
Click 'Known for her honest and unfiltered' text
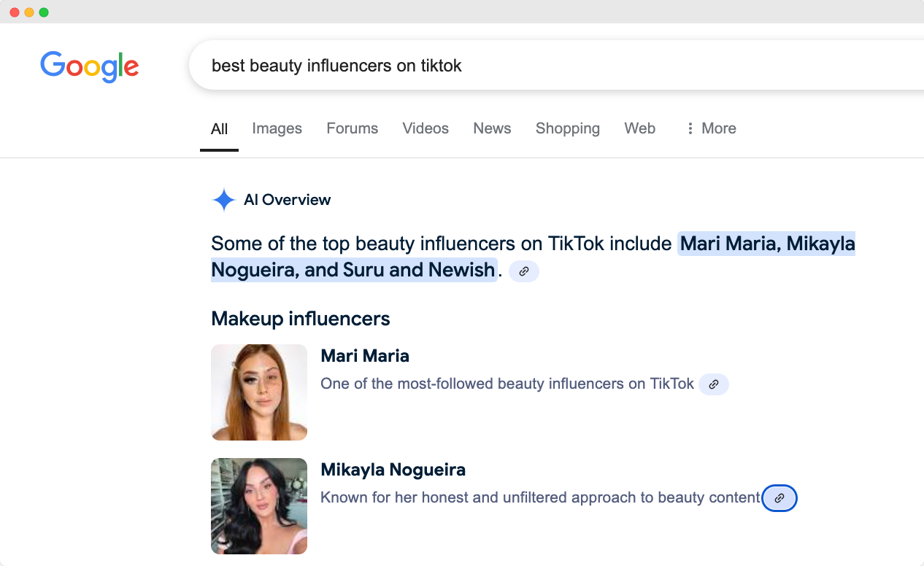pyautogui.click(x=540, y=497)
